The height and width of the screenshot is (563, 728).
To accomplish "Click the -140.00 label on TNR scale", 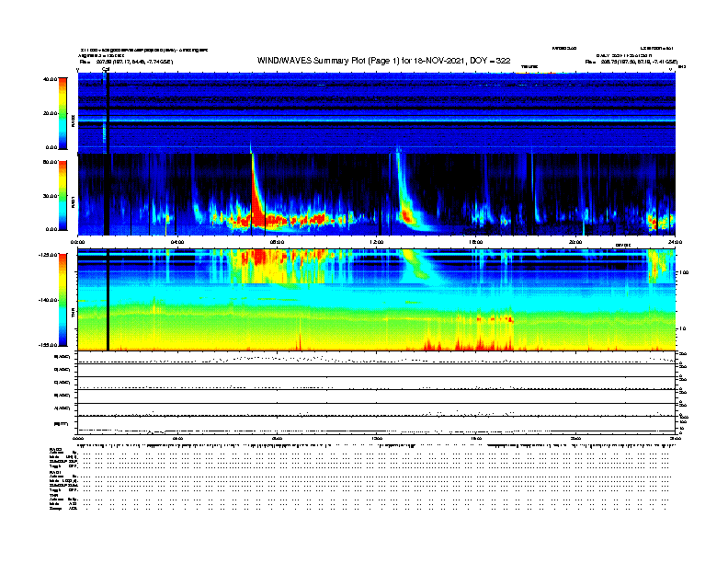I will [48, 300].
